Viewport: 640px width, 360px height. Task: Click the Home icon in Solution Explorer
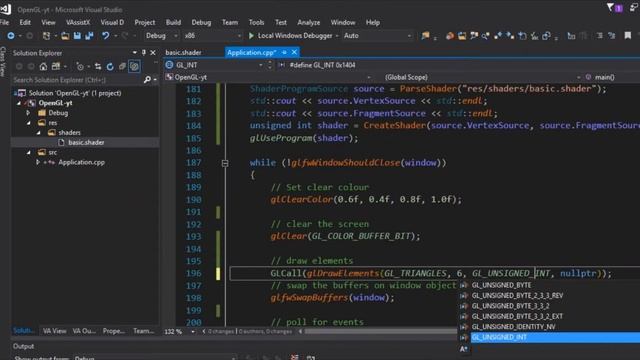coord(43,66)
